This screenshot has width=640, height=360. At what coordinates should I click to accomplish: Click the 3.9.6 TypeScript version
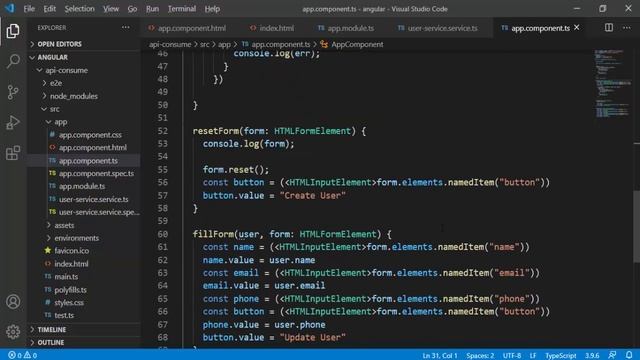[592, 356]
